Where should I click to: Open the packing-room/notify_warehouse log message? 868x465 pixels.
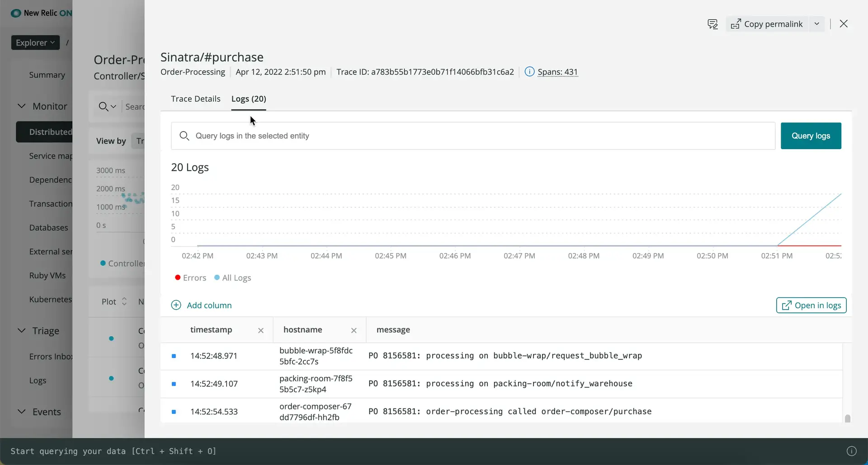point(500,384)
